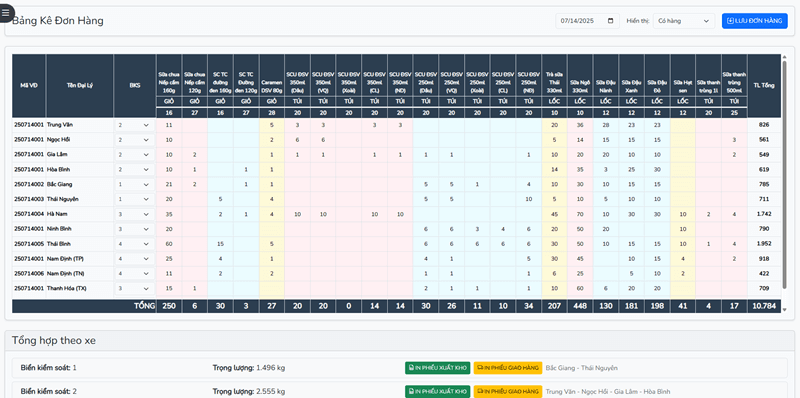Click the Mã VĐ column header

click(29, 86)
